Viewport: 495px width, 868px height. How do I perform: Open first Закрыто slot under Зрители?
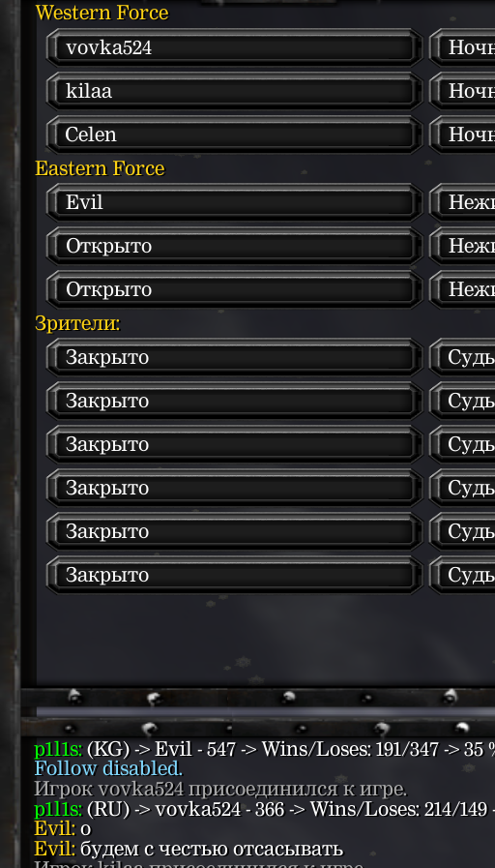click(x=234, y=358)
